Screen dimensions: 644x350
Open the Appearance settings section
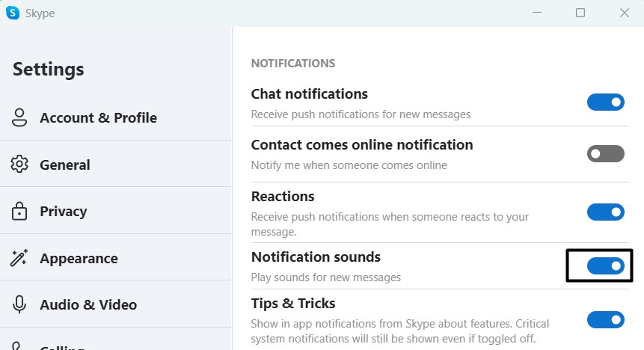pos(79,259)
